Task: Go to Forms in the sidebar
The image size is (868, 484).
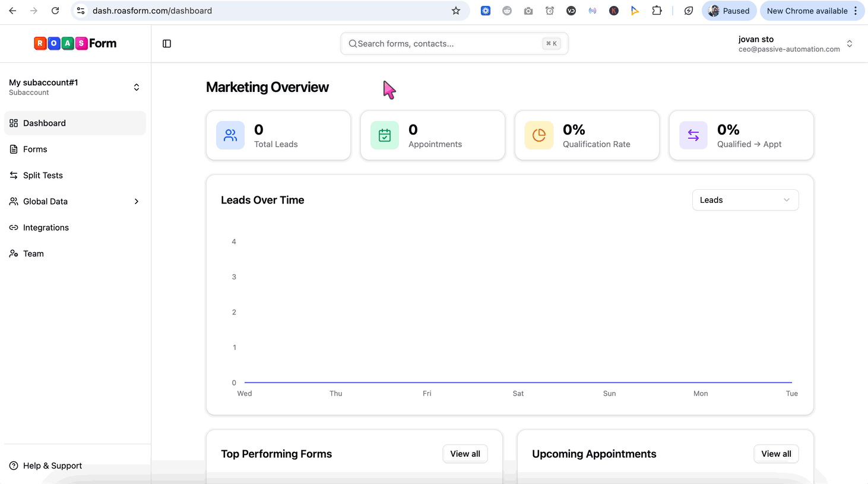Action: pos(35,149)
